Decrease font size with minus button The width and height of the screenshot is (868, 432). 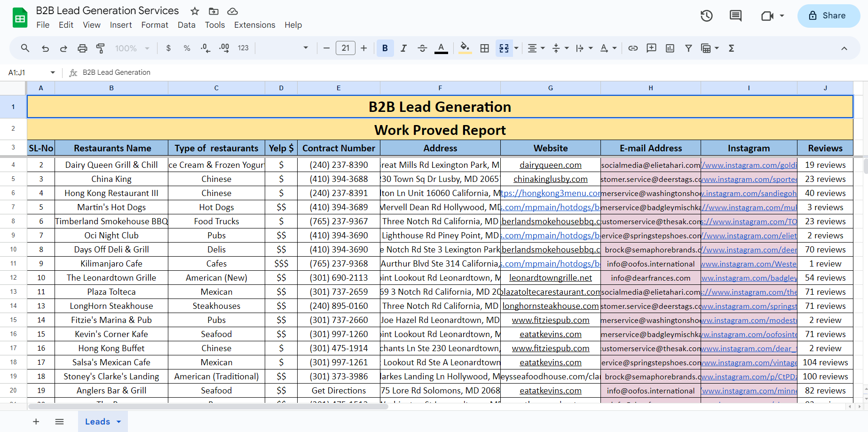pos(326,48)
